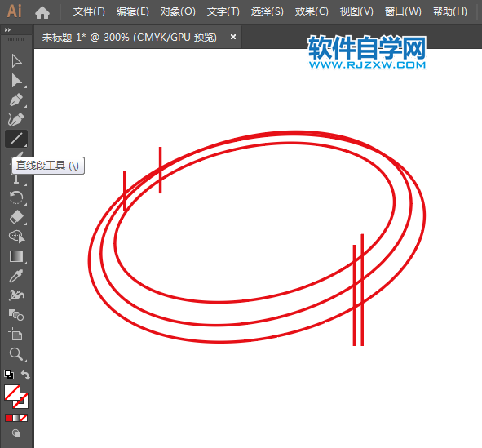Open the 选择(S) menu
The height and width of the screenshot is (448, 482).
coord(268,11)
